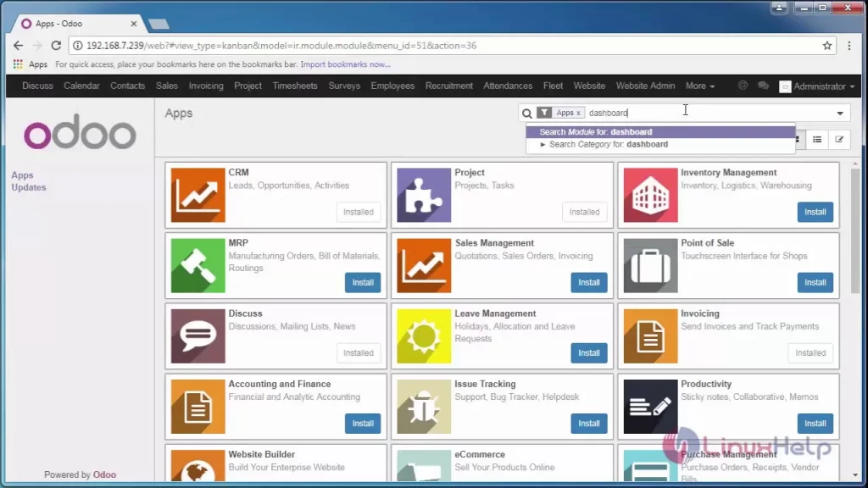Switch to form view with pencil icon
The width and height of the screenshot is (868, 488).
[839, 140]
